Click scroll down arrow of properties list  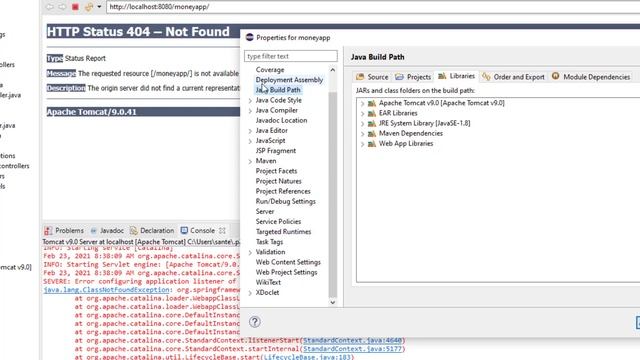coord(333,302)
